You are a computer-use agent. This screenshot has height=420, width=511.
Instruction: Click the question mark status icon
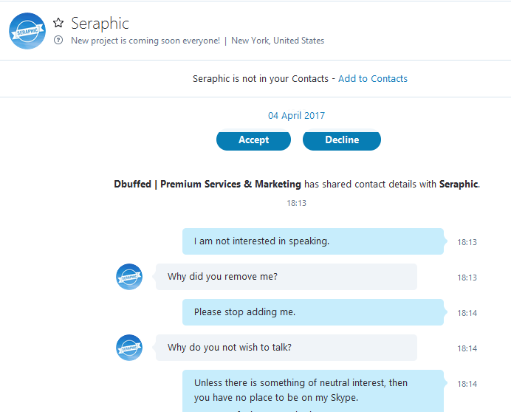tap(58, 41)
